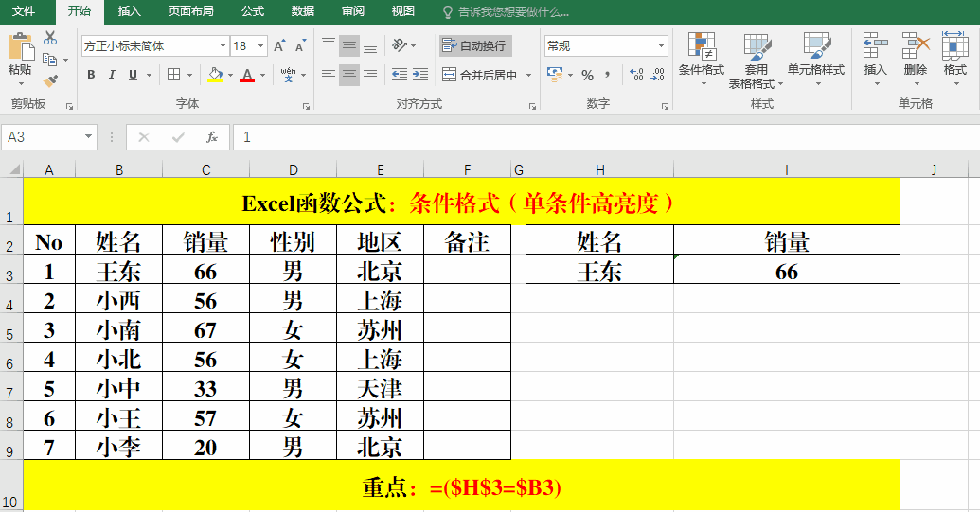980x512 pixels.
Task: Apply yellow fill bucket icon
Action: point(215,75)
